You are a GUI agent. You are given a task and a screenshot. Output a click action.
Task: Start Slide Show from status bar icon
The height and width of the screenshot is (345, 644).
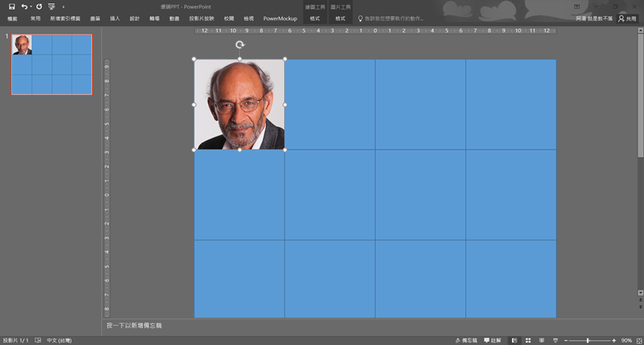[x=555, y=340]
